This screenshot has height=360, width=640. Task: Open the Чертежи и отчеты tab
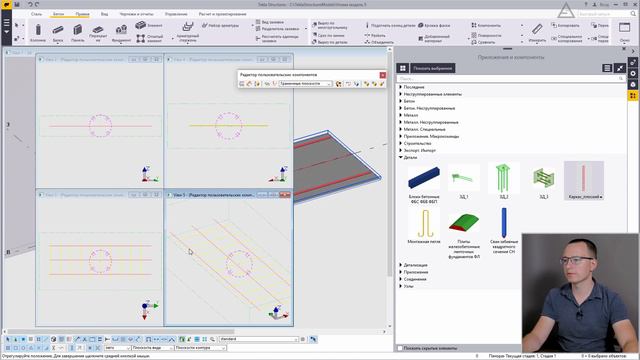pos(136,14)
